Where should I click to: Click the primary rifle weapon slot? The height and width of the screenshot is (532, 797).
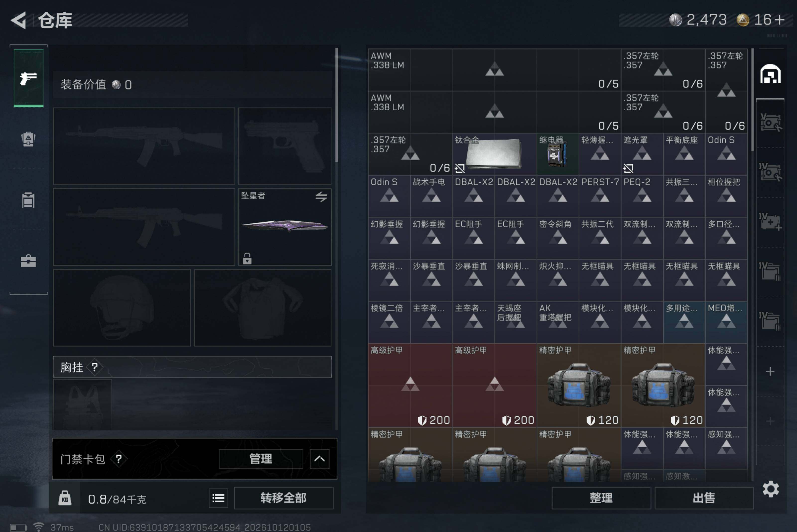point(144,146)
